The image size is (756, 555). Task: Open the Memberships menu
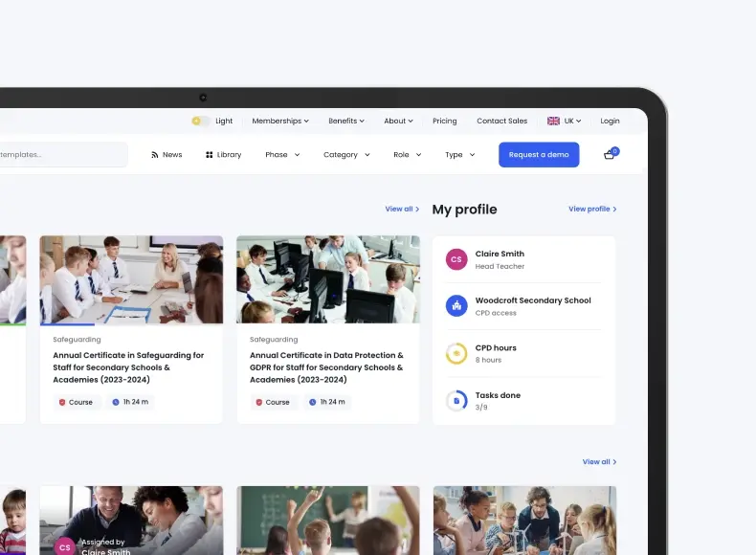point(280,122)
